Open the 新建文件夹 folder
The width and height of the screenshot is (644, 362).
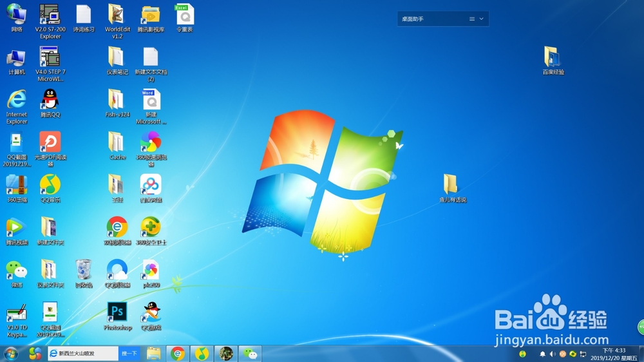(50, 231)
